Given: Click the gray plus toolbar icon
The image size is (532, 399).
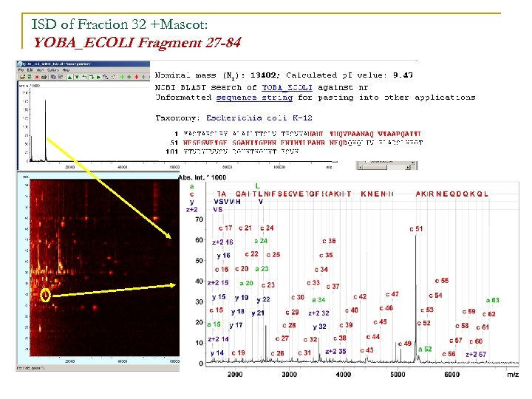Looking at the screenshot, I should coord(143,77).
